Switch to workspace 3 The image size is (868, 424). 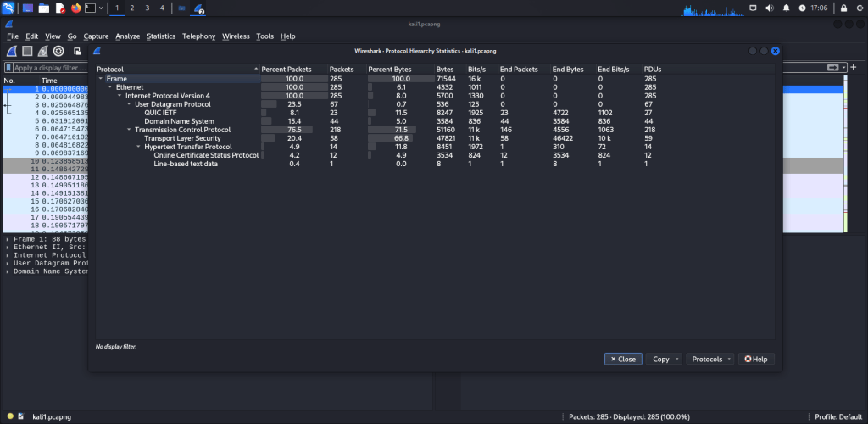(147, 8)
